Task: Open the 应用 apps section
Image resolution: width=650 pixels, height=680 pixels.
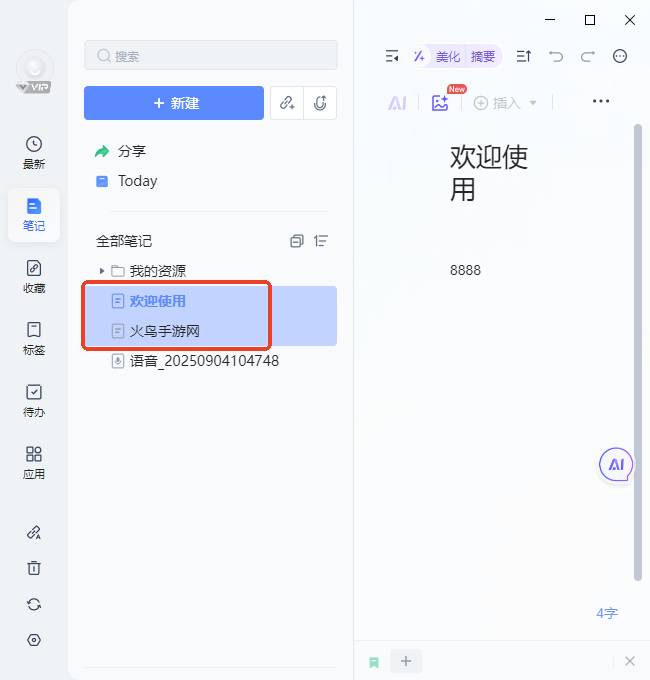Action: (34, 463)
